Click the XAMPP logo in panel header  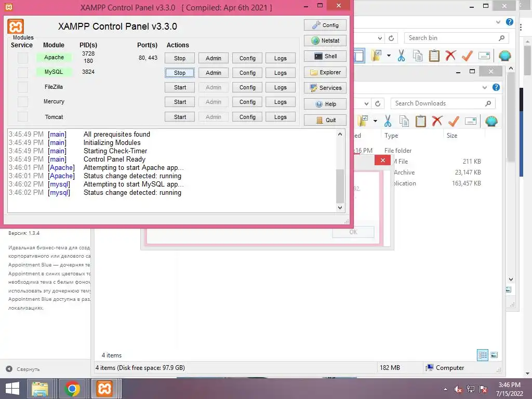[x=16, y=26]
